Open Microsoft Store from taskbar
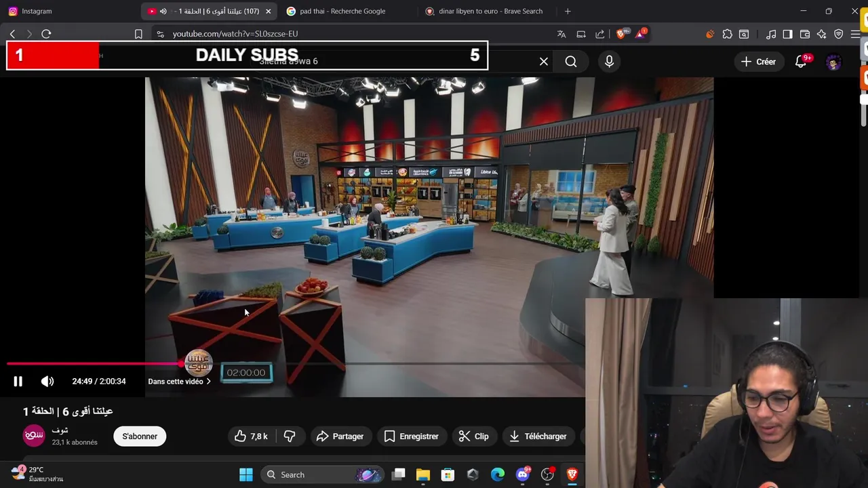This screenshot has width=868, height=488. click(x=448, y=474)
